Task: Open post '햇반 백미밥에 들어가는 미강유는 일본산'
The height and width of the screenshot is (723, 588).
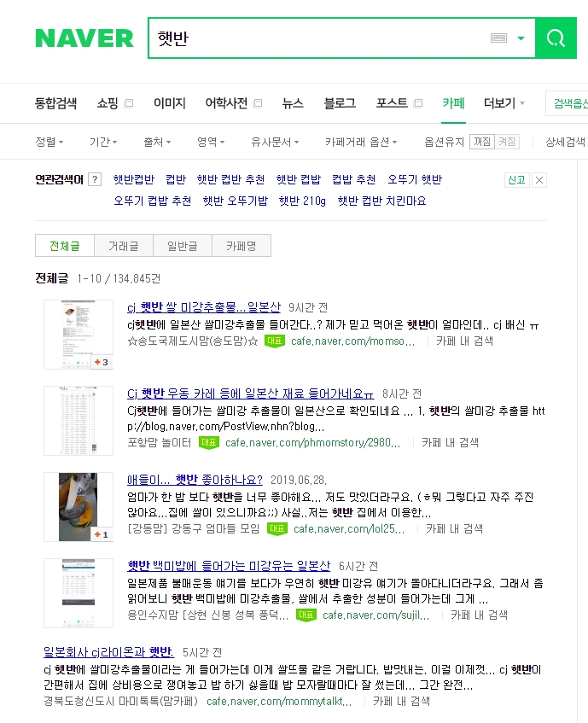Action: pyautogui.click(x=229, y=566)
